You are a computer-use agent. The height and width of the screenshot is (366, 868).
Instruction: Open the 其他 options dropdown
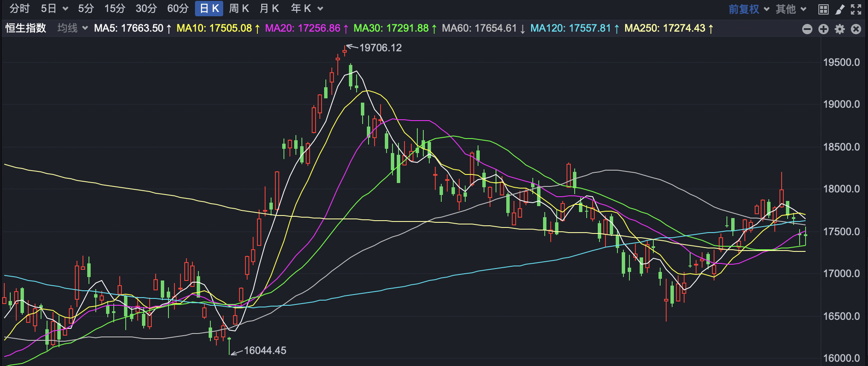791,9
